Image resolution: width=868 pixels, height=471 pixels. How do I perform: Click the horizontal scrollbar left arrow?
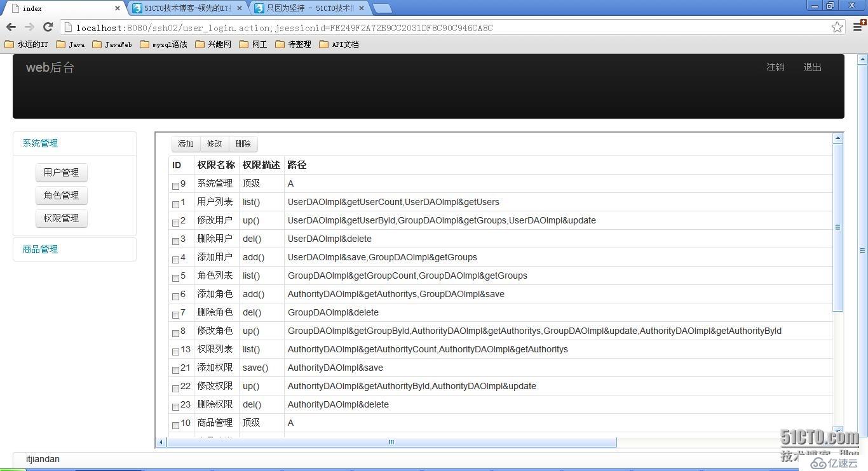click(x=161, y=442)
